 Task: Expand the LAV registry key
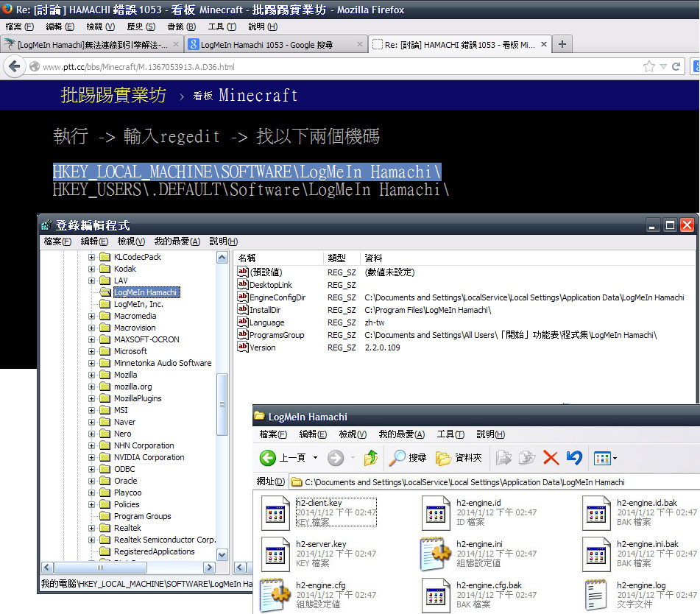91,281
